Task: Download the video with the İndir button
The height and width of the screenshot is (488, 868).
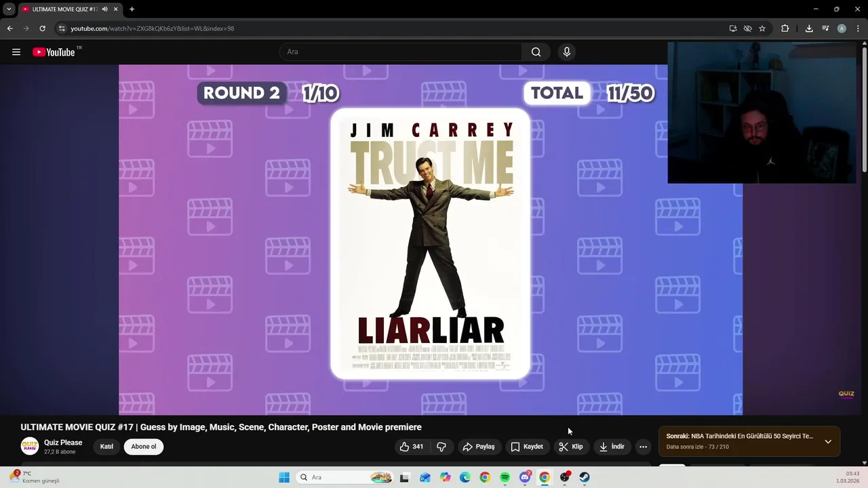Action: point(612,447)
